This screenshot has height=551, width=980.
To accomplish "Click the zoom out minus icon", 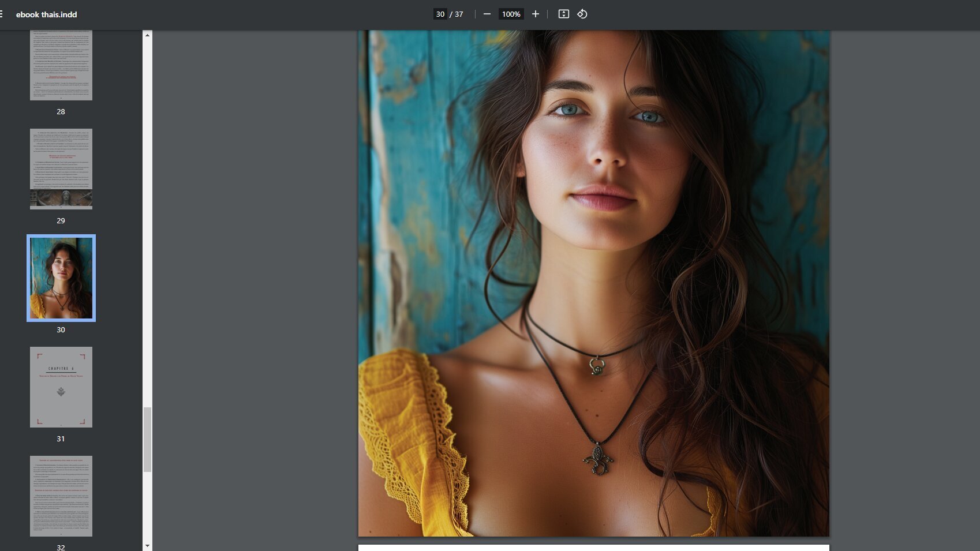I will [x=487, y=14].
